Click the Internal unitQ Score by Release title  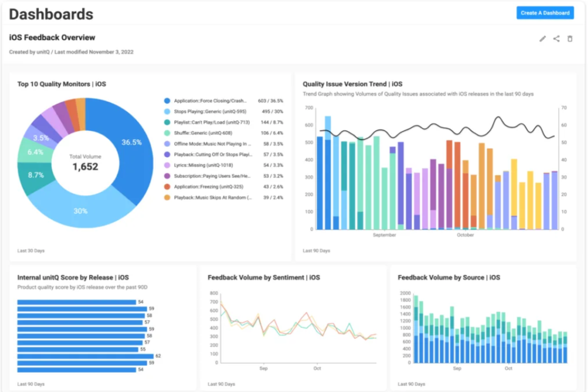pos(73,277)
